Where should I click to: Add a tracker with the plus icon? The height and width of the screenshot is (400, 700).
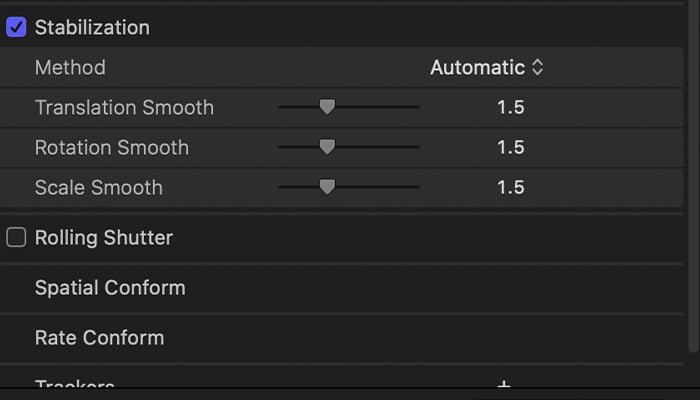pos(504,383)
